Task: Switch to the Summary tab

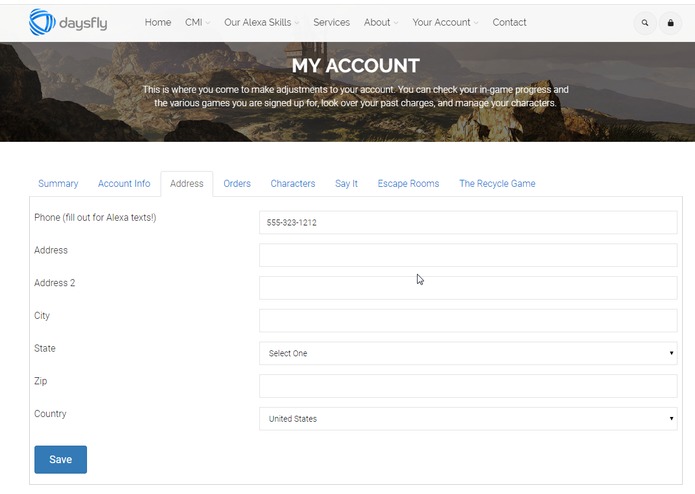Action: click(x=58, y=183)
